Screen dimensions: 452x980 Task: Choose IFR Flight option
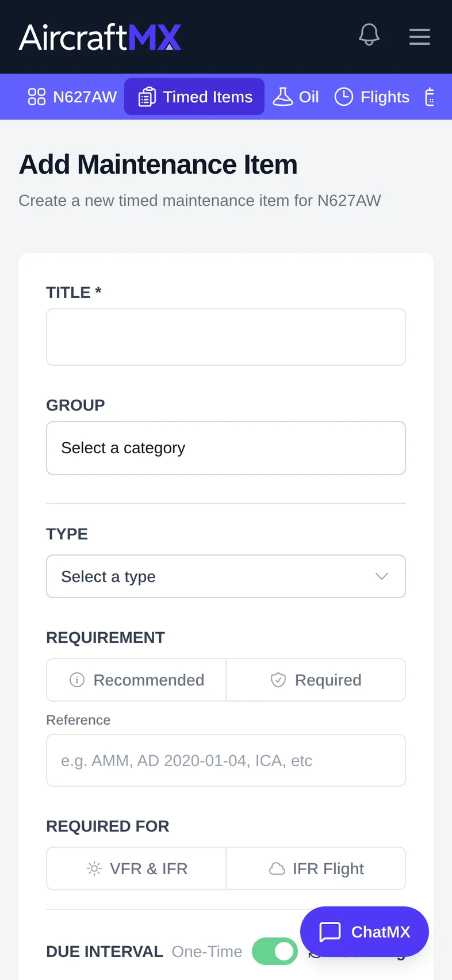tap(316, 868)
